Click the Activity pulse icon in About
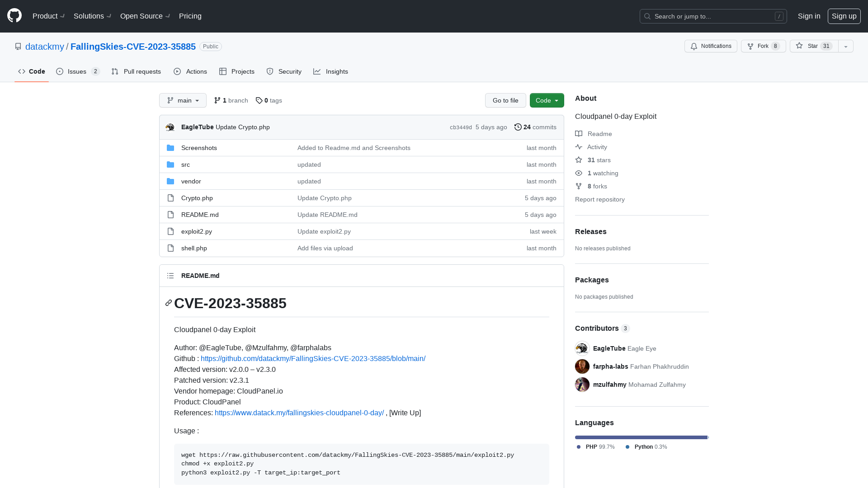Screen dimensions: 868x488 579,147
